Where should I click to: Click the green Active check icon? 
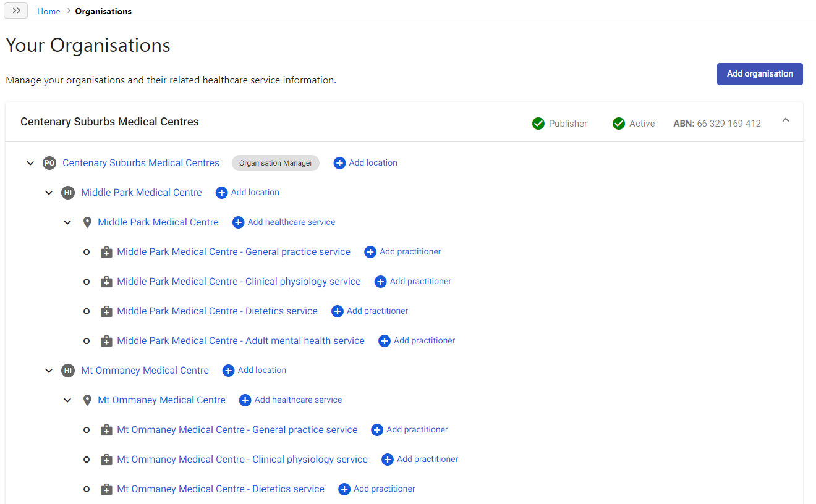[619, 124]
